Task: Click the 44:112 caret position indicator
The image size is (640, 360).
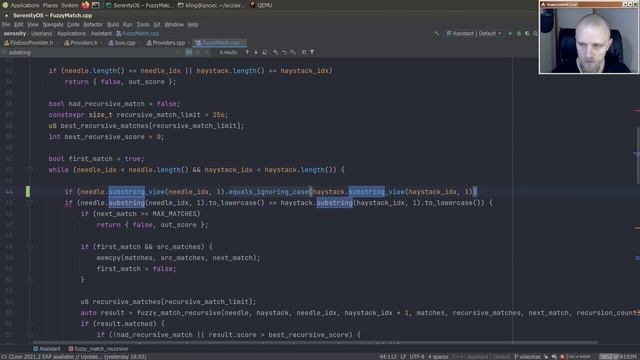Action: 388,357
